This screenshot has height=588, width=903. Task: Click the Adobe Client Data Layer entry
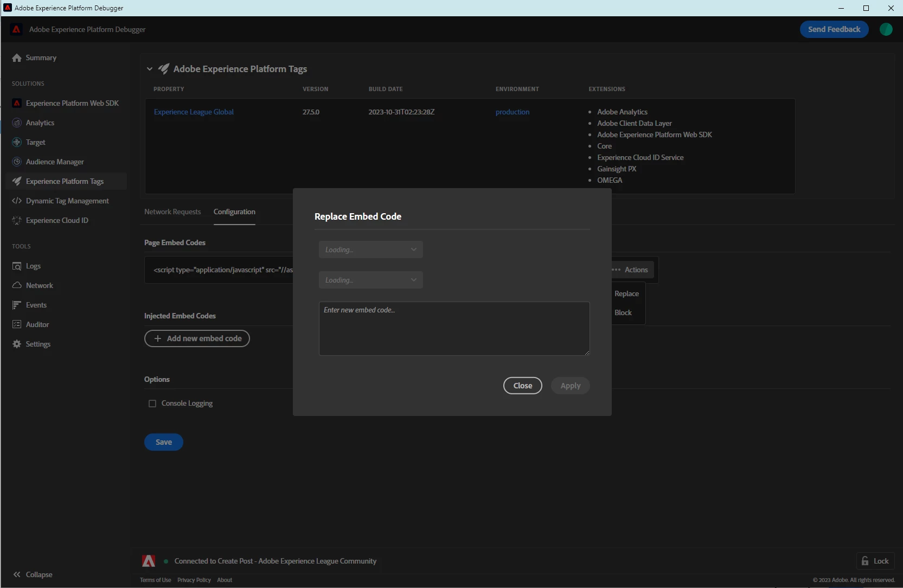click(635, 123)
